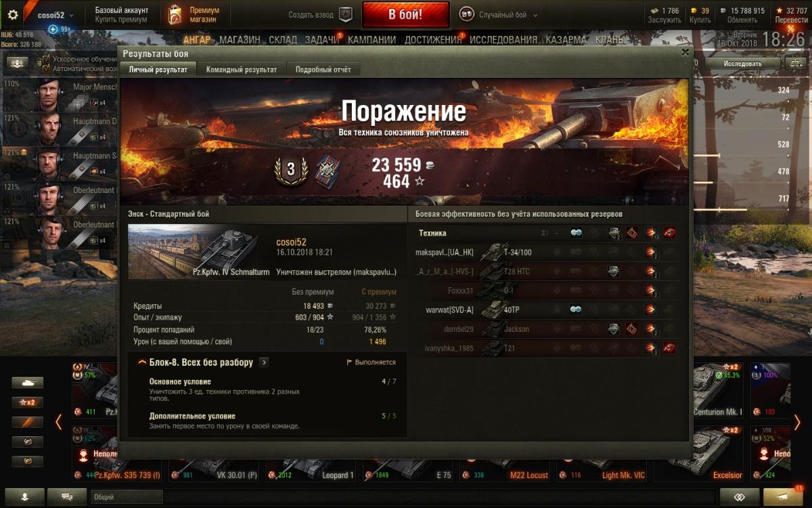Switch to the team result tab
This screenshot has height=508, width=812.
pos(242,70)
